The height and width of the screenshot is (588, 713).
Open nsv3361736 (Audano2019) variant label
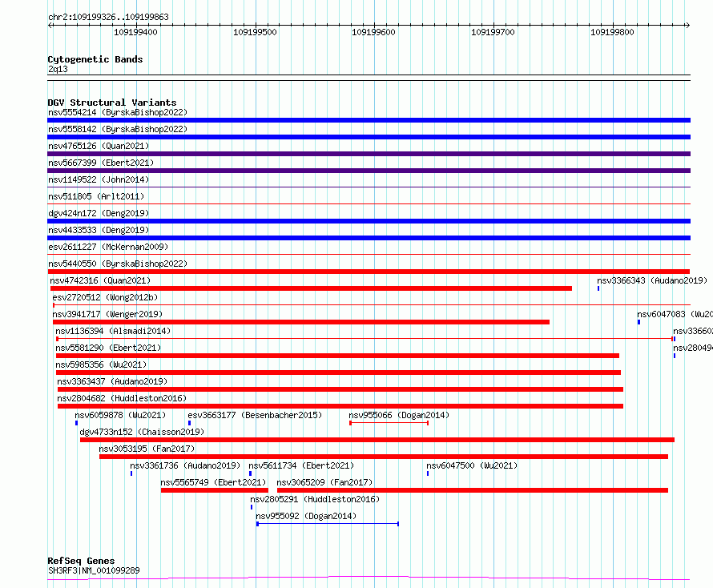[185, 465]
